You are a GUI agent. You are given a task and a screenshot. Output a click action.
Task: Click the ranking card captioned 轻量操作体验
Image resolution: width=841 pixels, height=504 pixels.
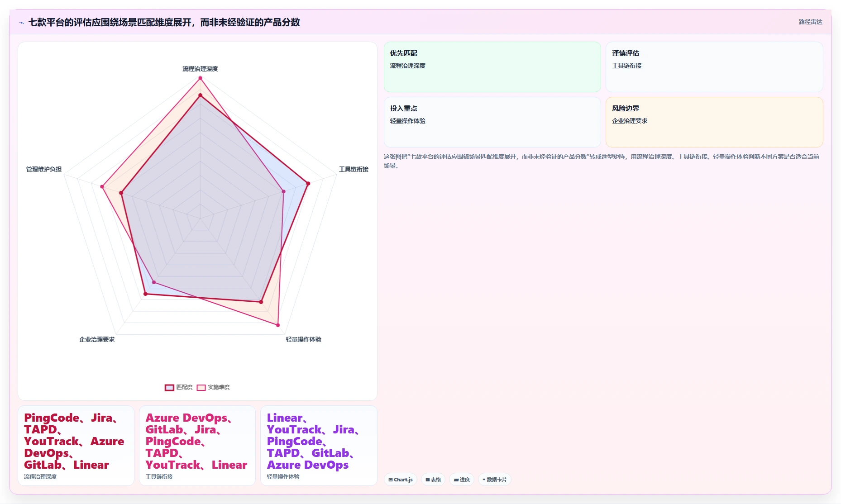tap(319, 446)
